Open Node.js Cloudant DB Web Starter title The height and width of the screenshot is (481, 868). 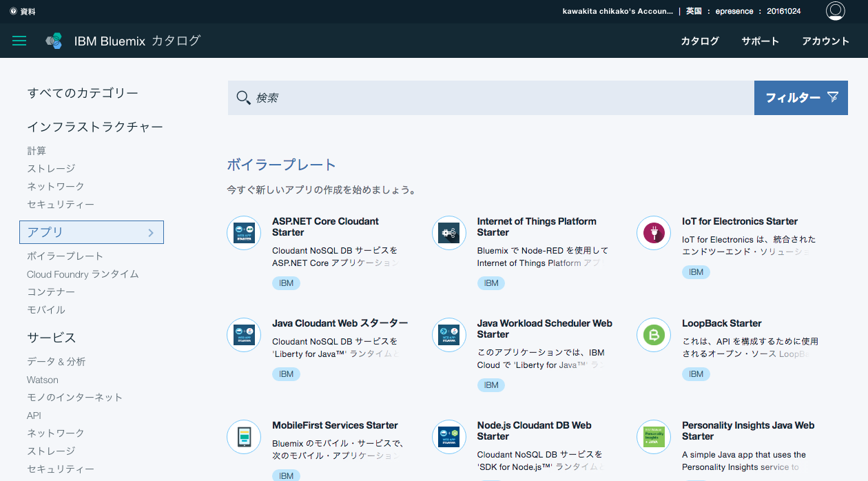click(x=534, y=431)
